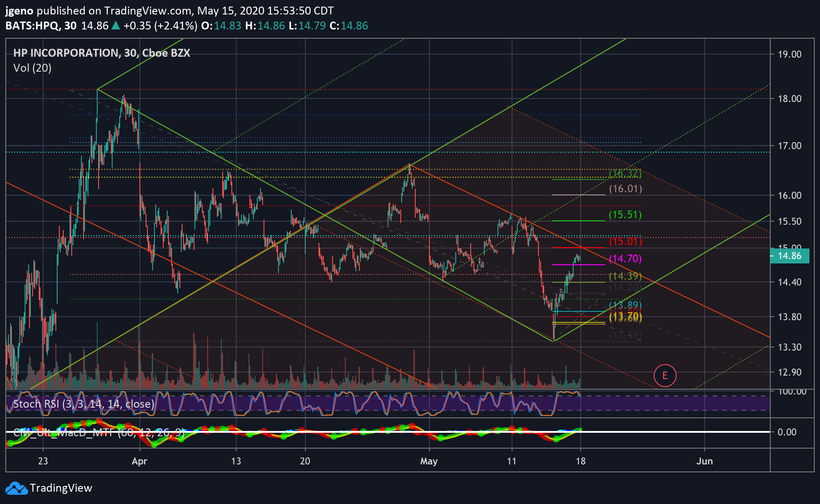This screenshot has height=504, width=820.
Task: Click the 16.00 price axis tick
Action: pyautogui.click(x=790, y=196)
